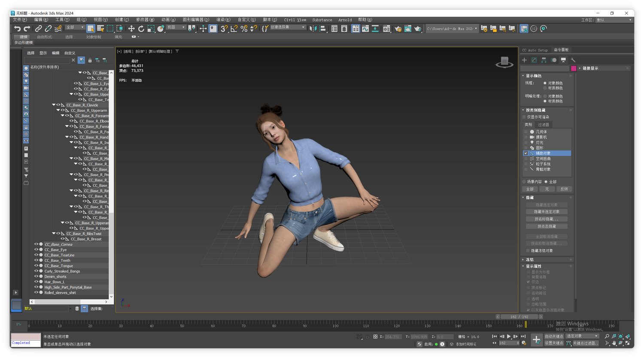This screenshot has width=644, height=358.
Task: Collapse the CC_Base_R_Clavicle tree node
Action: click(x=54, y=105)
